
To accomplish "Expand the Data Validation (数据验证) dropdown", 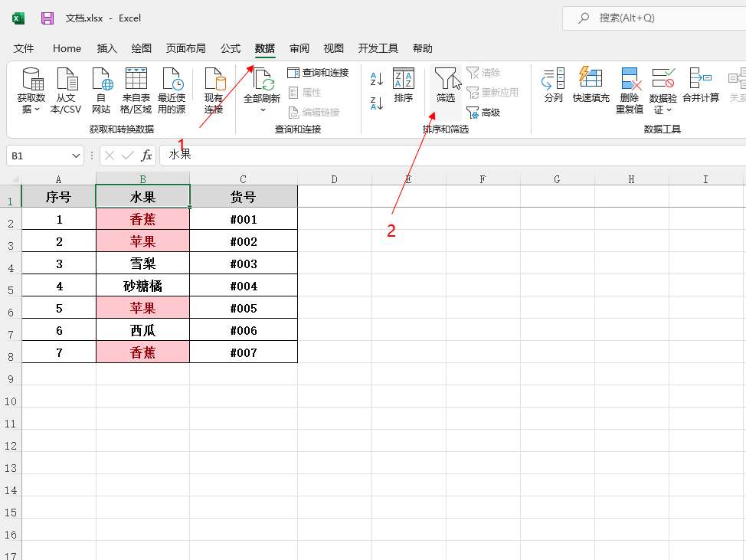I will click(x=663, y=110).
